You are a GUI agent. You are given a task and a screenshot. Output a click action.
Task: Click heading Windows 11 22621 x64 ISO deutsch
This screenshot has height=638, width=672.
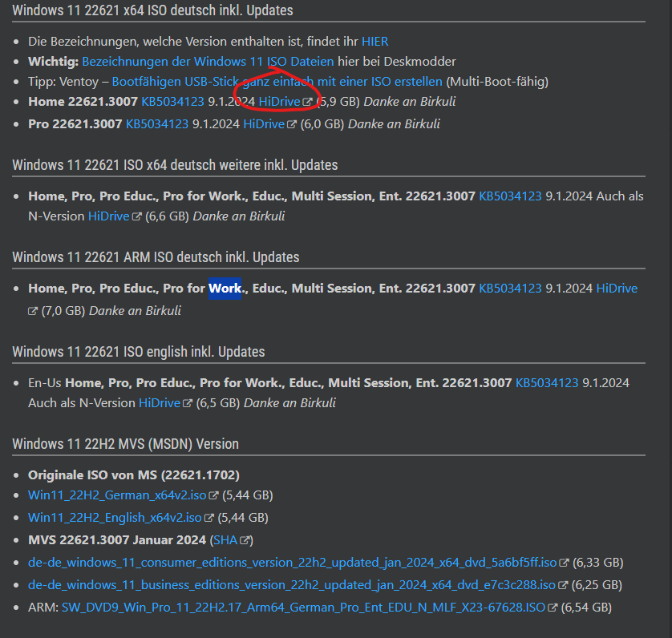tap(152, 10)
